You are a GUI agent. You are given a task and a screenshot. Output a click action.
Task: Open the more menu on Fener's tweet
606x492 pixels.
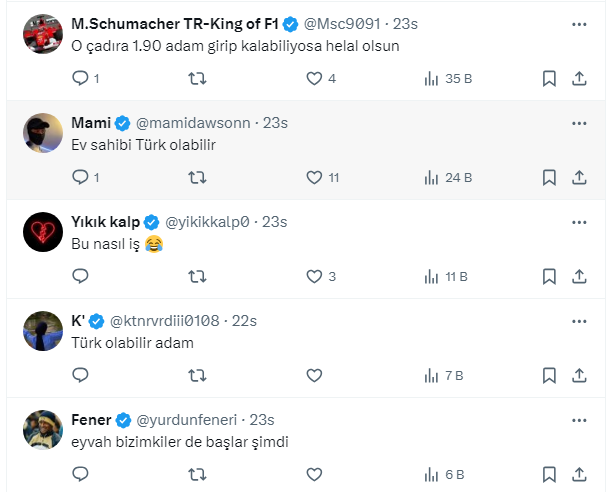click(x=579, y=419)
